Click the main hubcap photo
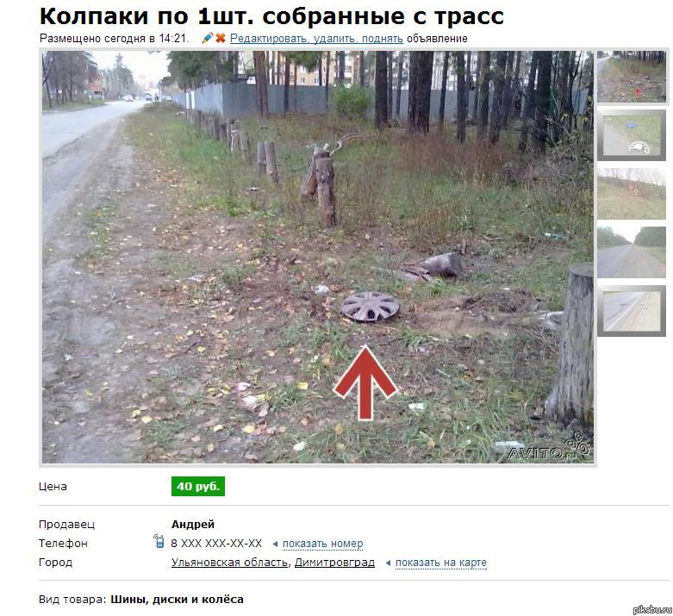 pos(318,257)
